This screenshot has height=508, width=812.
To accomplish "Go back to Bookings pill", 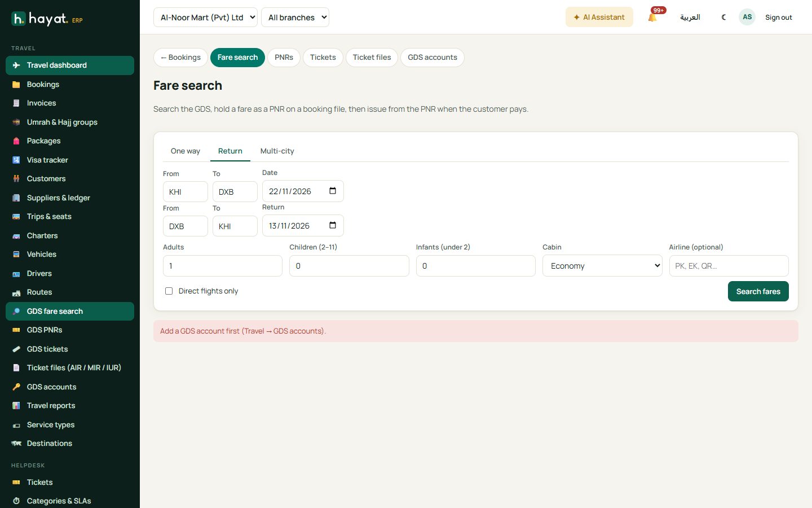I will (x=180, y=58).
